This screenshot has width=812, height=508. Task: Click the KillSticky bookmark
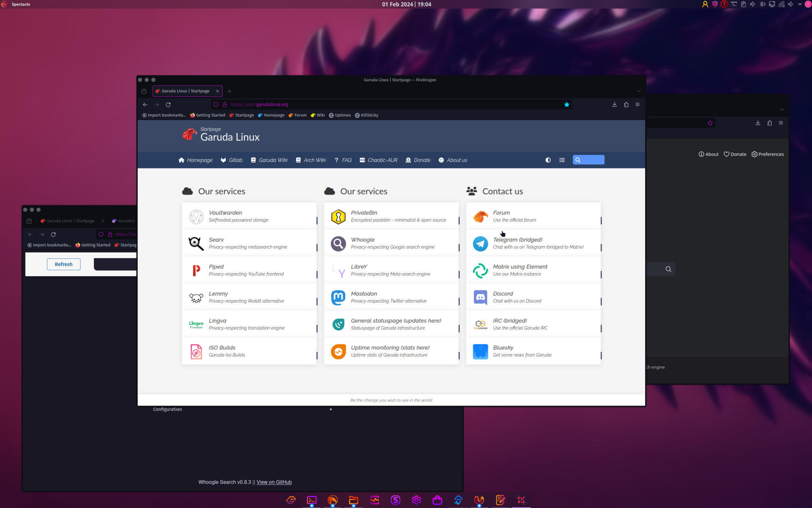[367, 115]
